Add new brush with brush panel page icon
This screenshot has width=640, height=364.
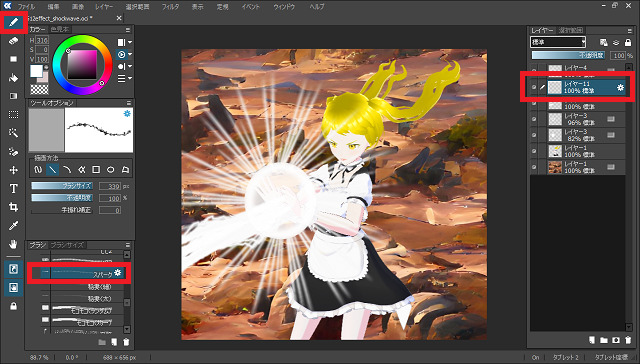[114, 342]
